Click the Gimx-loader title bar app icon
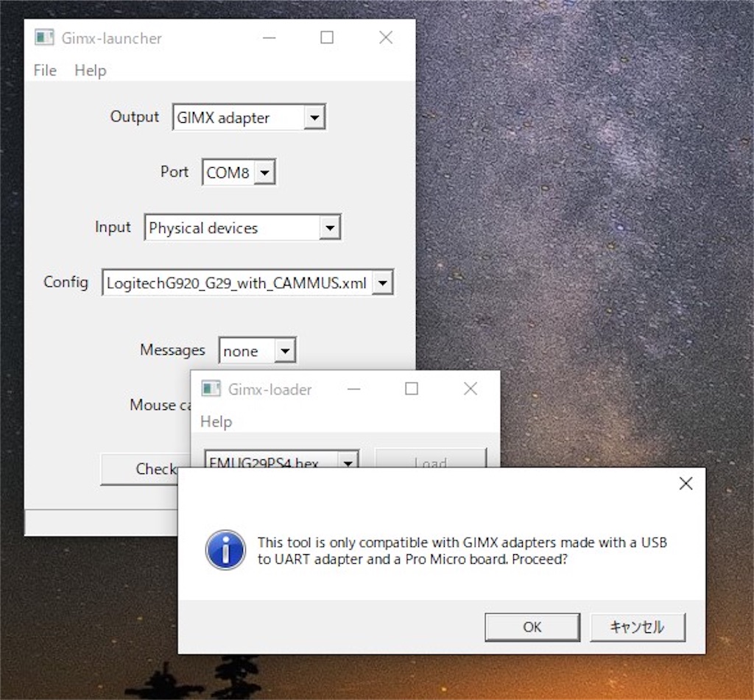This screenshot has height=700, width=754. point(211,389)
